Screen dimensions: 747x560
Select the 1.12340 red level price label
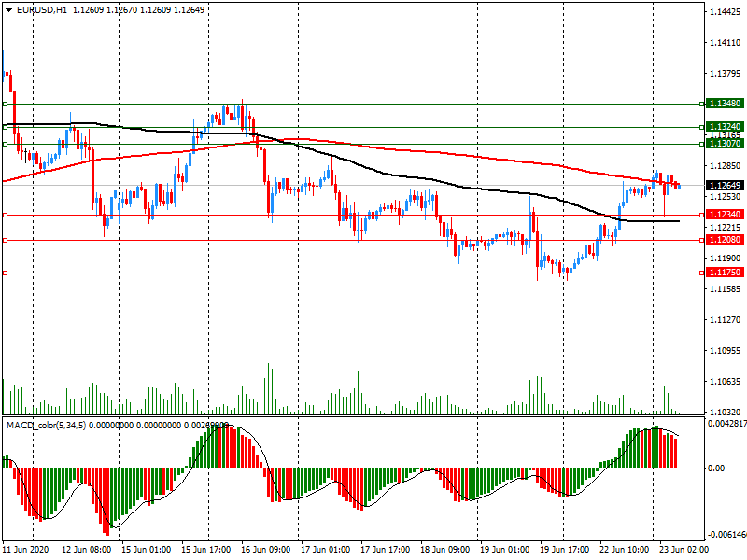pyautogui.click(x=725, y=215)
